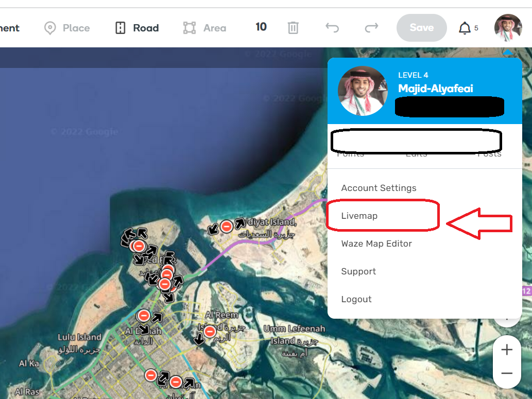Open notifications via the bell icon
Screen dimensions: 532x399
coord(464,28)
